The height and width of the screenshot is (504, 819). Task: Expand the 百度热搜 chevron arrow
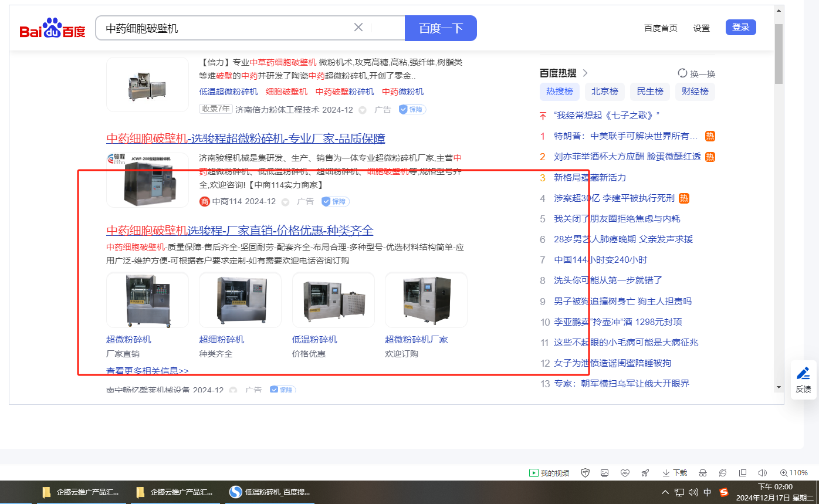(585, 73)
